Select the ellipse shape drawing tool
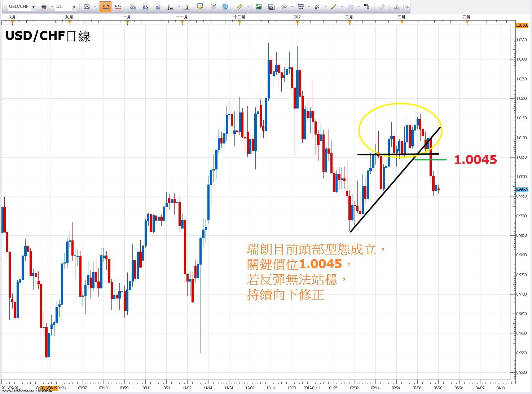Screen dimensions: 532x394 click(350, 6)
